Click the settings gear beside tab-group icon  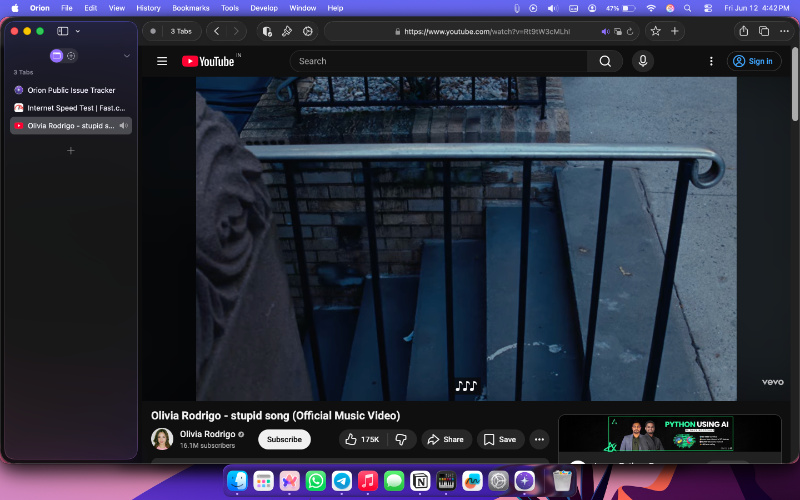[x=71, y=56]
